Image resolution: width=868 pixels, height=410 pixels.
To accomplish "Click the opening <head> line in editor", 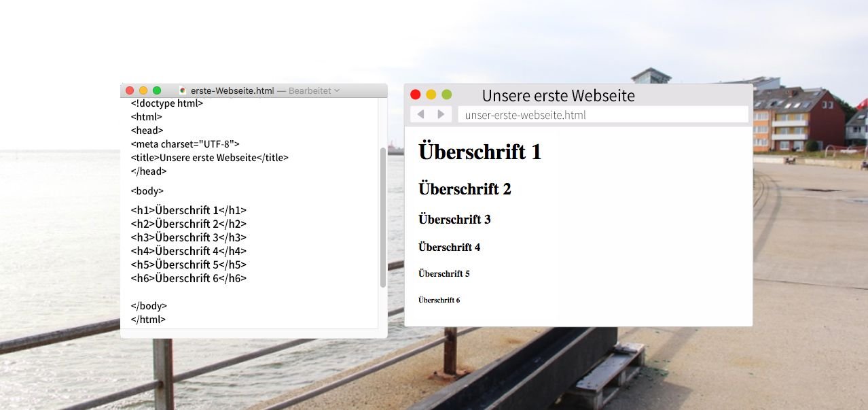I will (147, 131).
